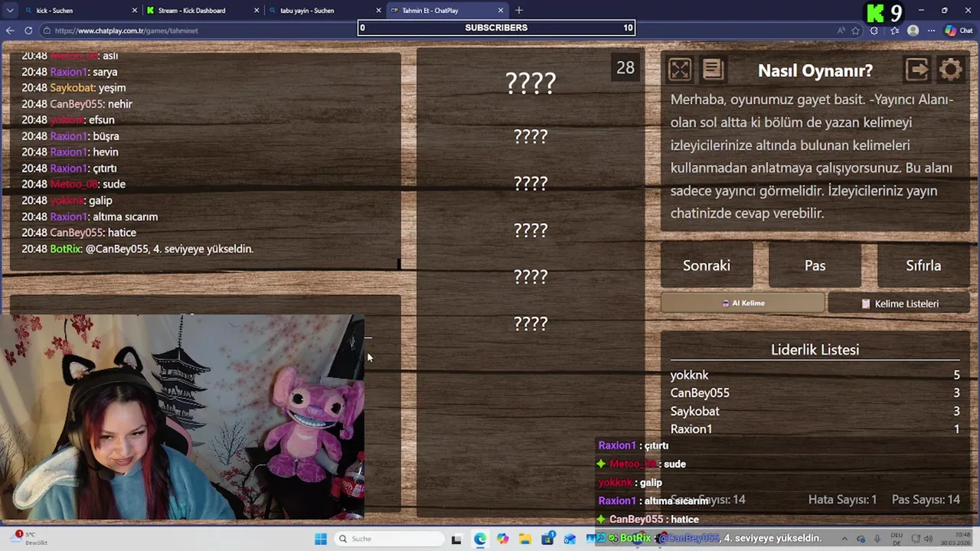Click the countdown timer showing 28
This screenshot has height=551, width=980.
pyautogui.click(x=626, y=67)
